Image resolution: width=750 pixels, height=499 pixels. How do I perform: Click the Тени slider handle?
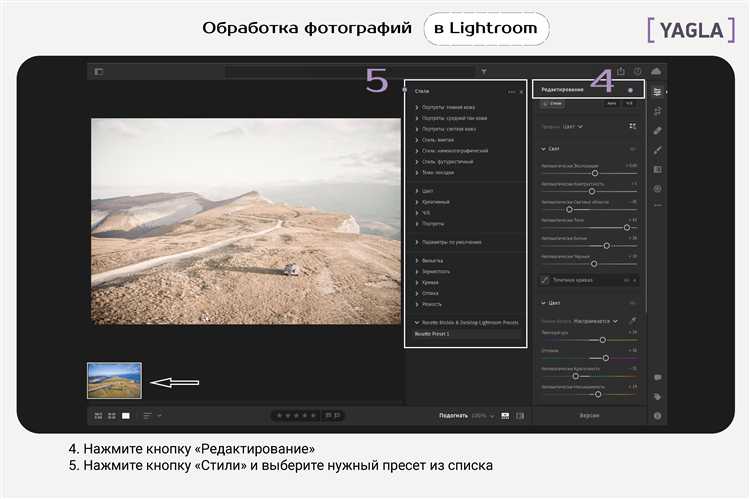pos(627,228)
